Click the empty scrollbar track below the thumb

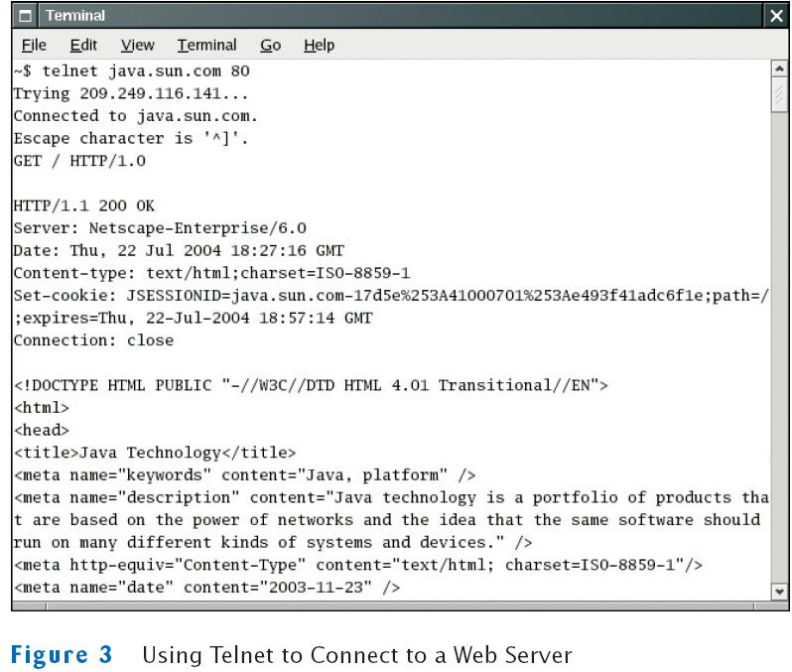[x=779, y=347]
